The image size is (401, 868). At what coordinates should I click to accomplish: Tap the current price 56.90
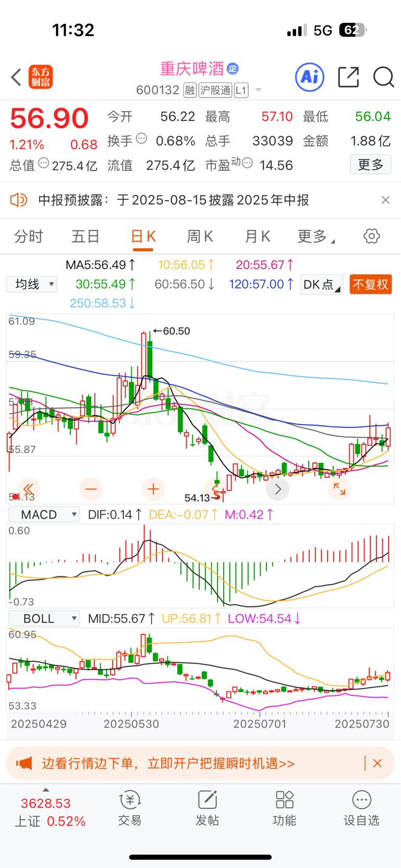(50, 118)
